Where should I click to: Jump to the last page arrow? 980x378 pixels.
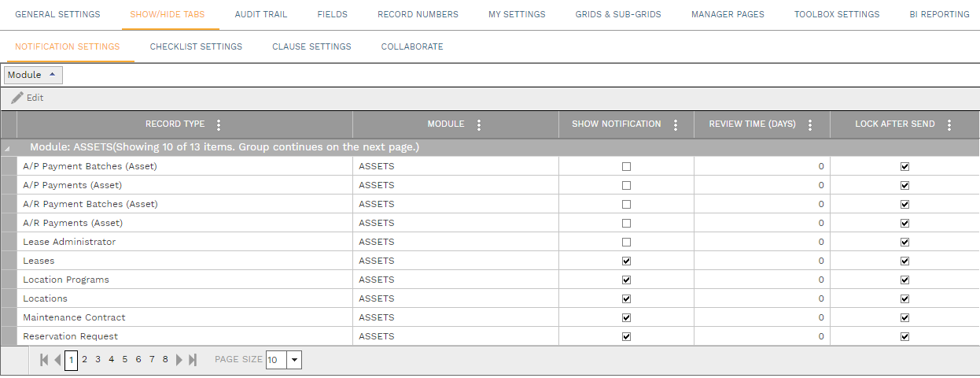pyautogui.click(x=193, y=360)
